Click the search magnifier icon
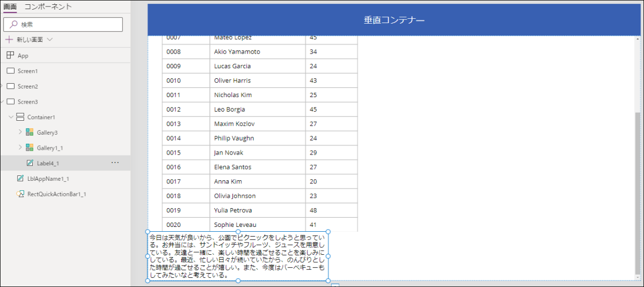This screenshot has width=644, height=287. click(x=13, y=25)
